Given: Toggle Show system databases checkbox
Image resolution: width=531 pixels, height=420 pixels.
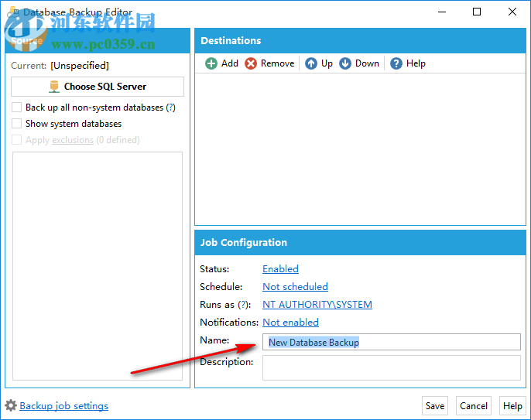Looking at the screenshot, I should click(x=16, y=124).
